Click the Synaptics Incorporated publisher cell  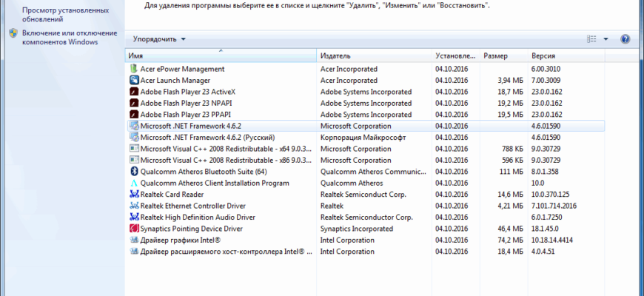357,229
